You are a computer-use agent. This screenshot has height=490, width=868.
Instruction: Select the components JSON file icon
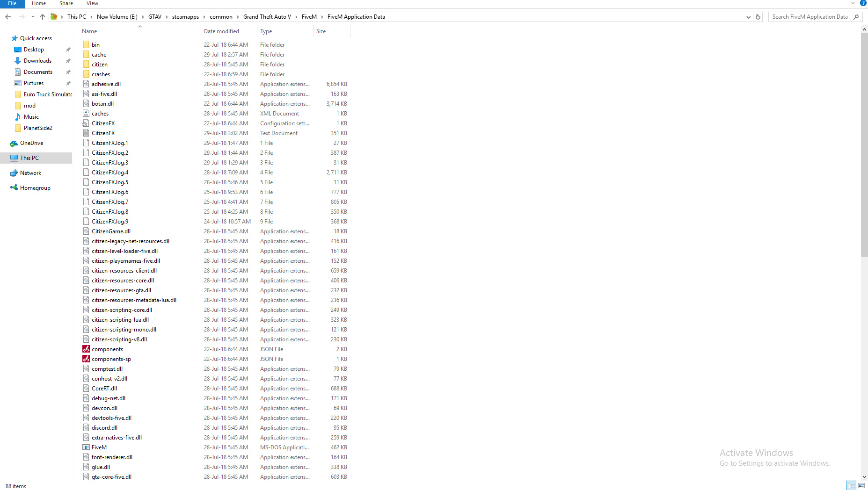pyautogui.click(x=86, y=349)
